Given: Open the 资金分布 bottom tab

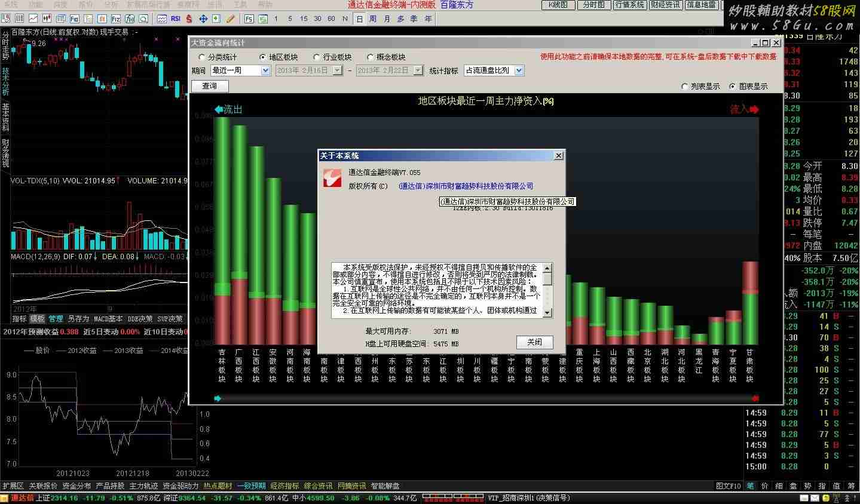Looking at the screenshot, I should (76, 486).
